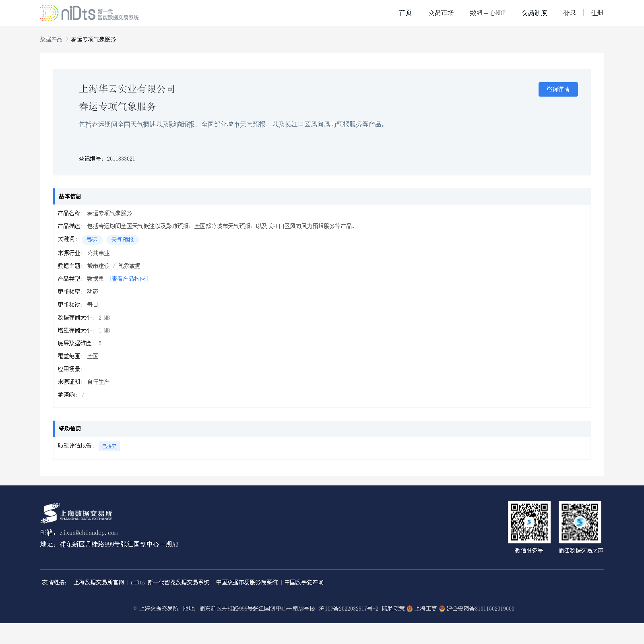Click the 春运专项气象服务 breadcrumb text
Image resolution: width=644 pixels, height=644 pixels.
click(x=93, y=39)
